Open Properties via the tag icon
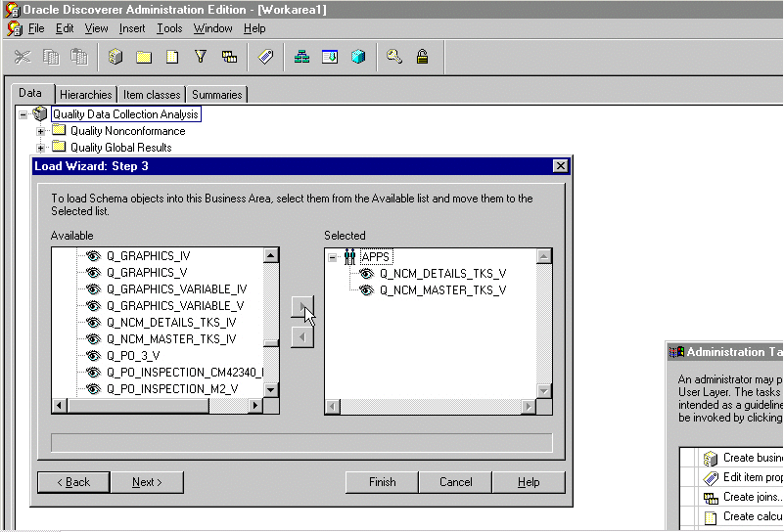 coord(265,57)
